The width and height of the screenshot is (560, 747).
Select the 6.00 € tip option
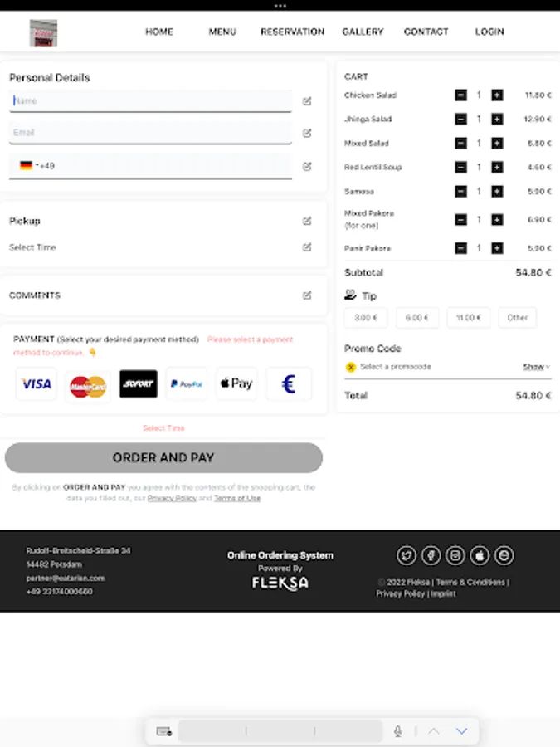[x=416, y=317]
